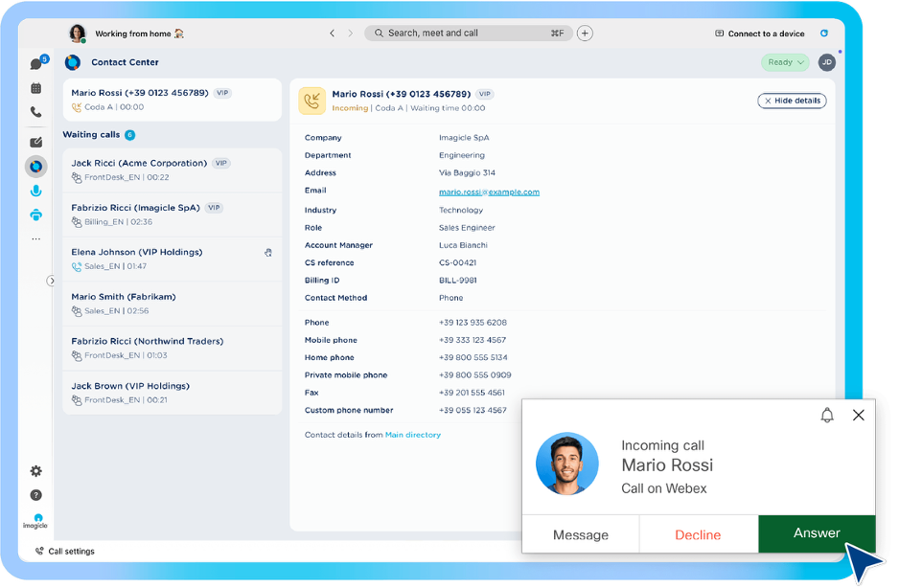Click the phone number +39 123 935 6208

pyautogui.click(x=473, y=323)
